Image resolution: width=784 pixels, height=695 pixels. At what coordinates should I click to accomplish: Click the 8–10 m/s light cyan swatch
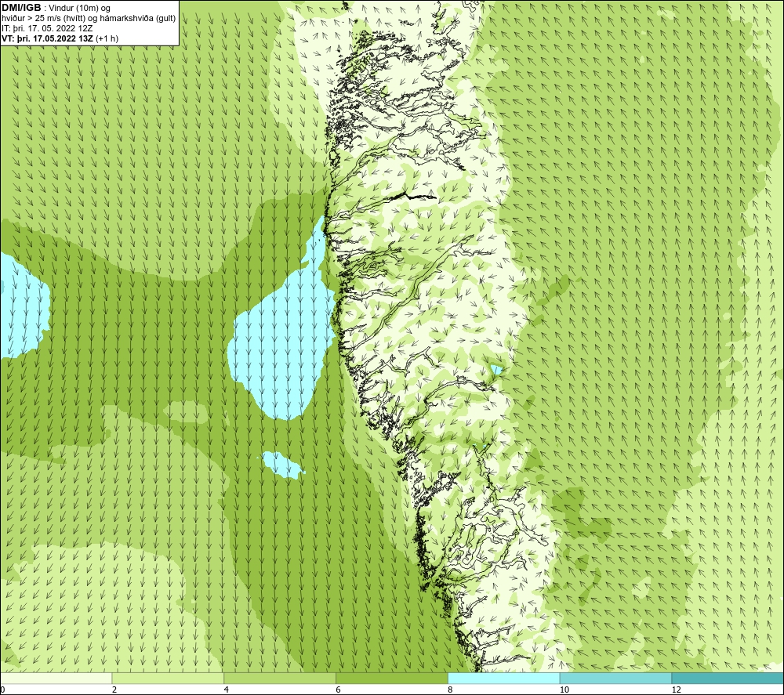(x=504, y=678)
